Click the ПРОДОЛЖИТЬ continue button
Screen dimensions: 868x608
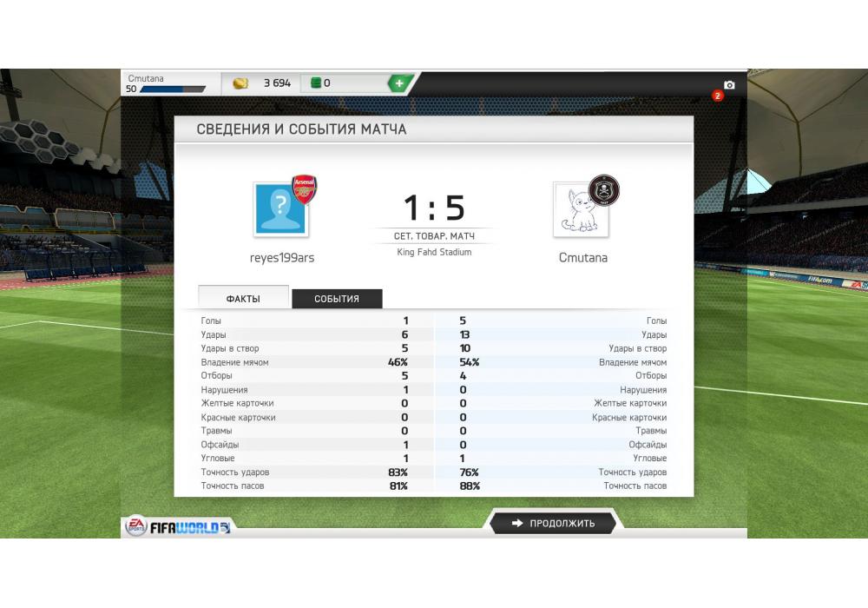point(554,523)
